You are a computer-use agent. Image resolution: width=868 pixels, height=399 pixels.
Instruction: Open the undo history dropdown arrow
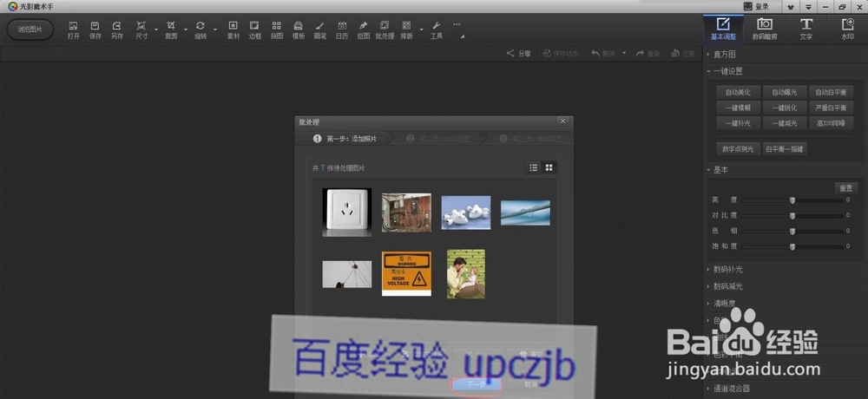click(624, 54)
